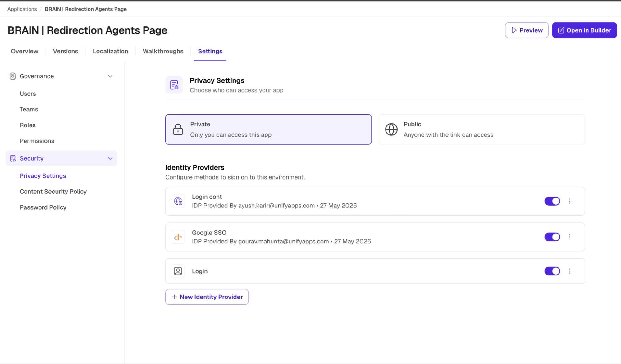Click the Privacy Settings header document-lock icon
This screenshot has height=364, width=621.
pyautogui.click(x=174, y=85)
